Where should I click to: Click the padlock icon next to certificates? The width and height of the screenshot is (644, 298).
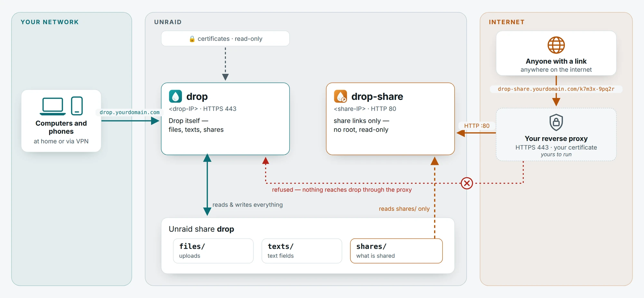pyautogui.click(x=192, y=39)
